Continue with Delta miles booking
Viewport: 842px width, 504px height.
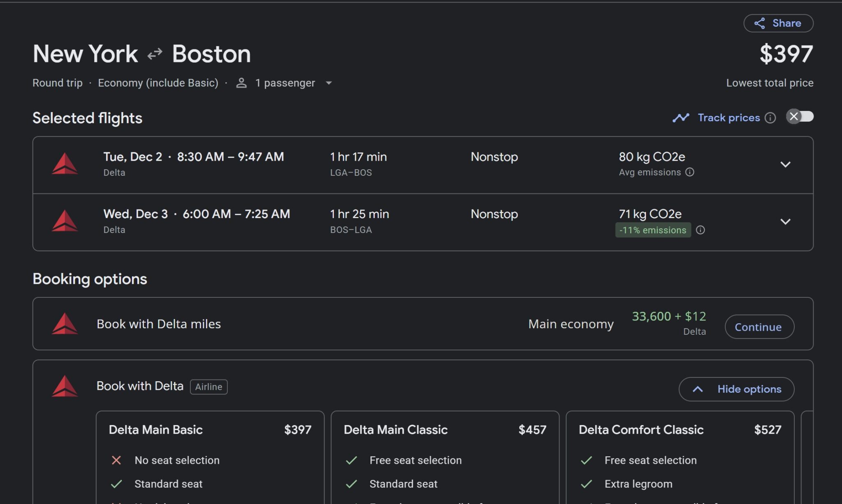(x=759, y=327)
